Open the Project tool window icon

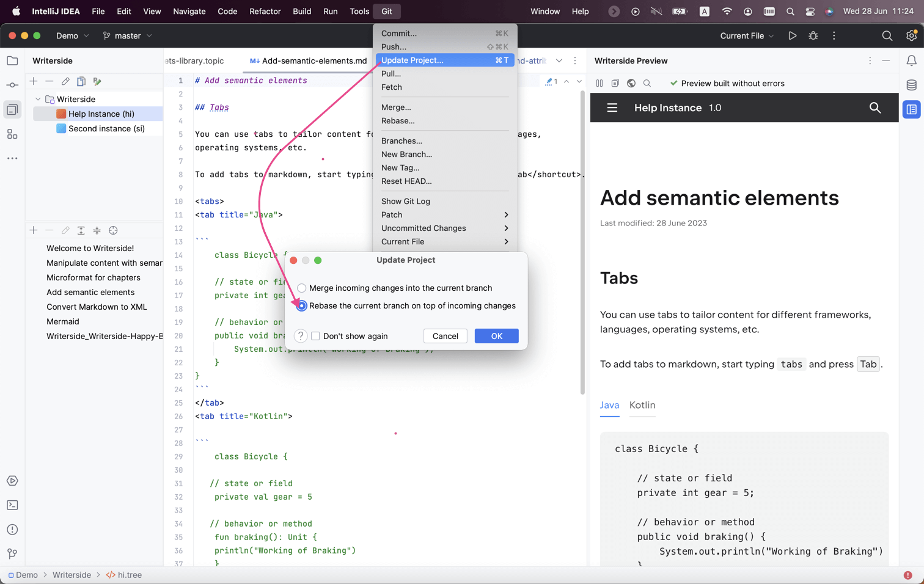12,60
